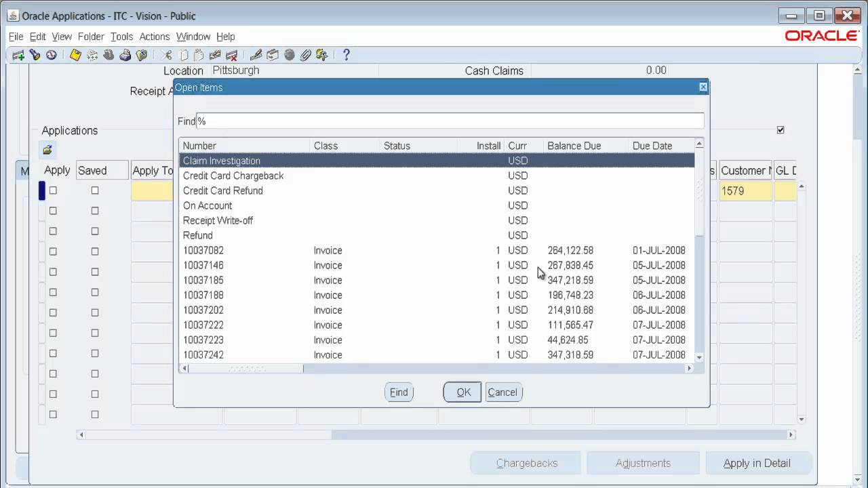
Task: Click the Cut scissors toolbar icon
Action: click(x=167, y=56)
